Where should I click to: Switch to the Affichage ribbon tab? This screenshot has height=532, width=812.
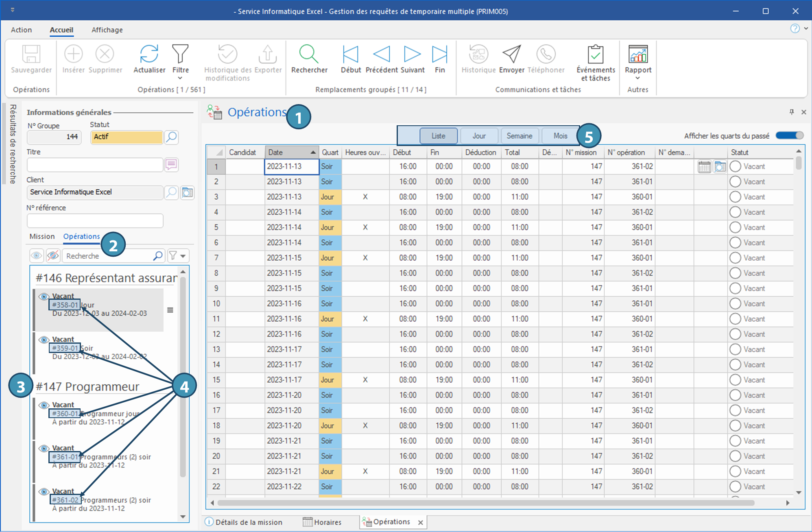click(x=107, y=30)
